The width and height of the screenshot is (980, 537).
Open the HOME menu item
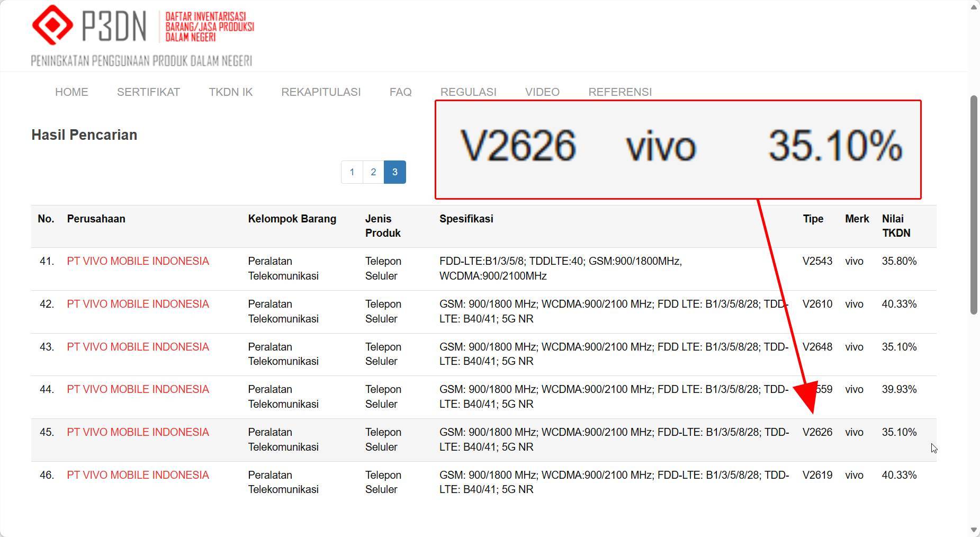pyautogui.click(x=71, y=92)
